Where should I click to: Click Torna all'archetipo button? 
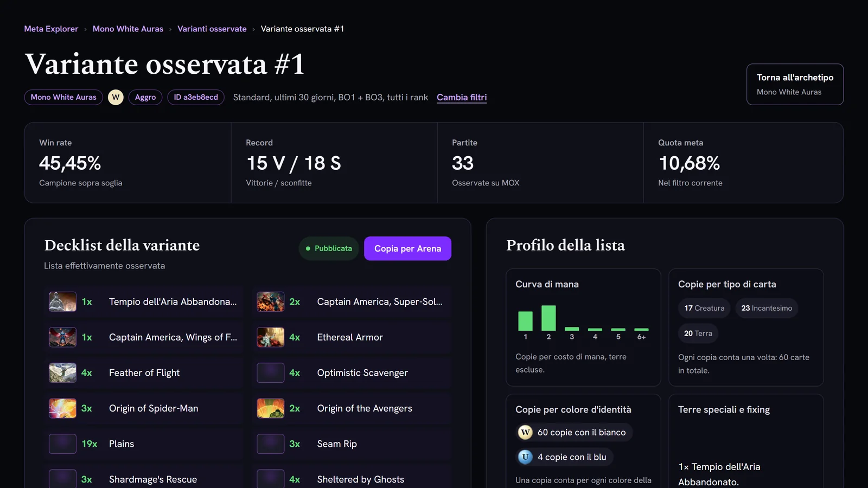[x=795, y=84]
